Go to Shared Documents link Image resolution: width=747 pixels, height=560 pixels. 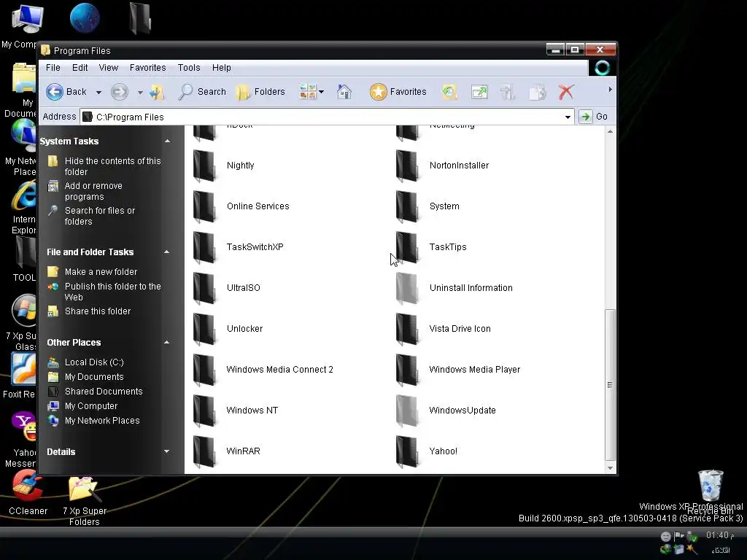[x=104, y=392]
